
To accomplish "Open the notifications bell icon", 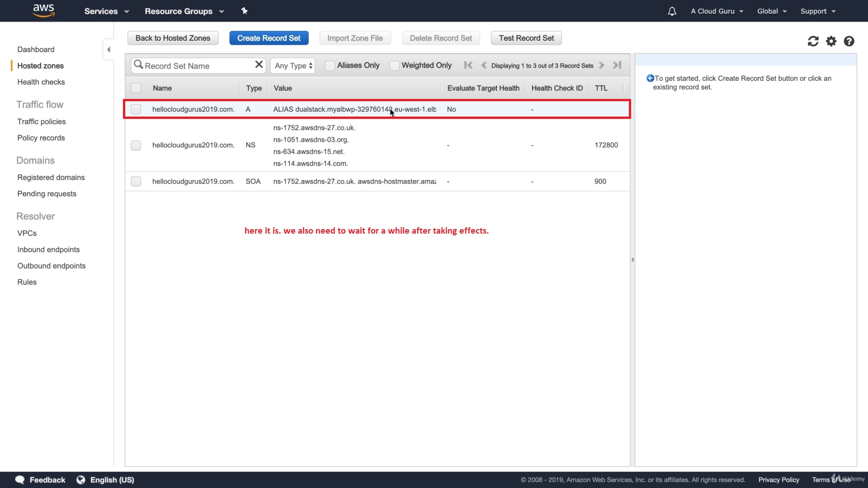I will 672,11.
